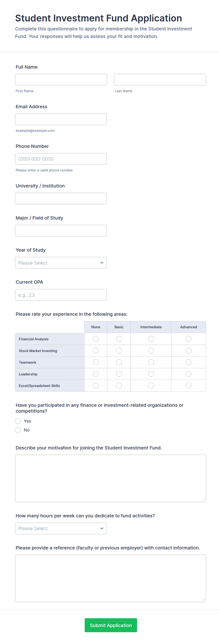
Task: Select Yes for finance organization participation
Action: pyautogui.click(x=18, y=421)
